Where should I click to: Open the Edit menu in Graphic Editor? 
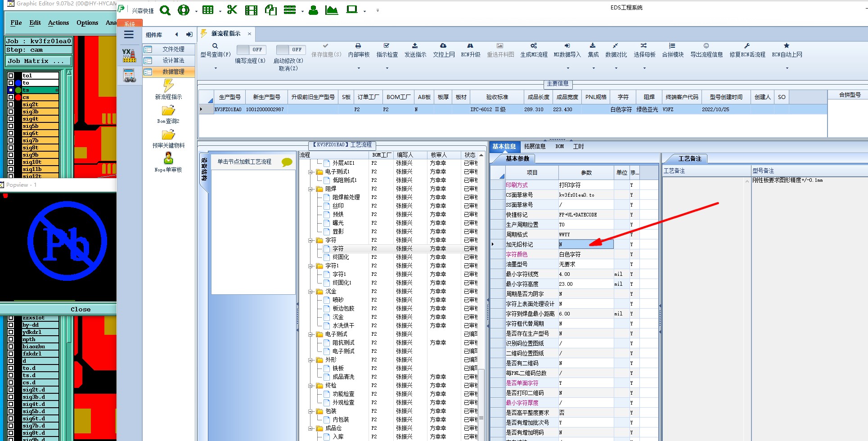35,22
